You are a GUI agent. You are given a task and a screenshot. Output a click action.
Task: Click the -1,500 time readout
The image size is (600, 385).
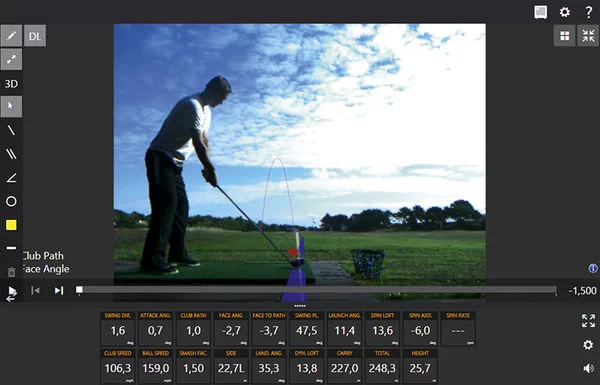pos(582,291)
